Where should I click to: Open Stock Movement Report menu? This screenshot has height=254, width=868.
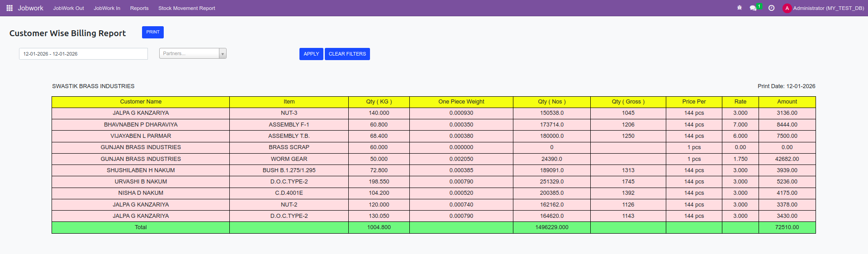pyautogui.click(x=186, y=8)
